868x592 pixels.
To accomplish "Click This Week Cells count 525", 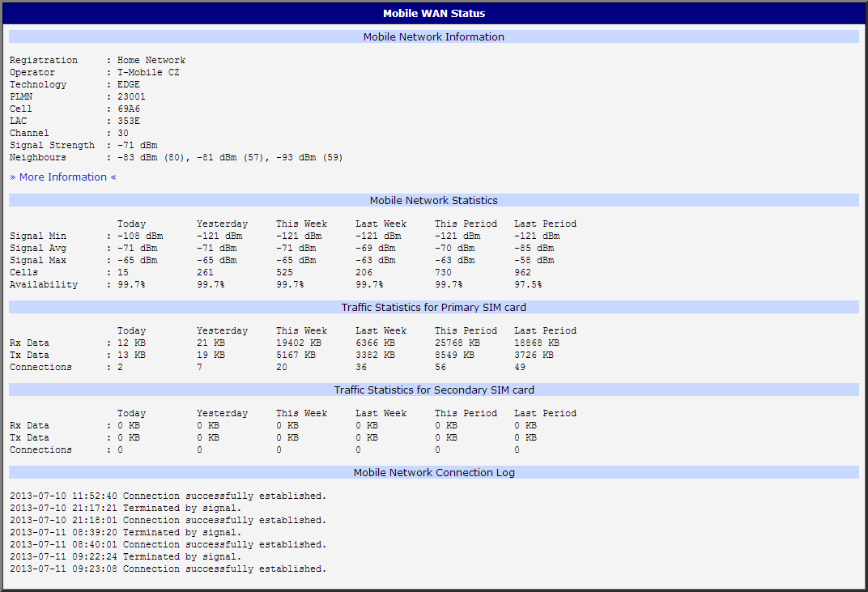I will 284,273.
